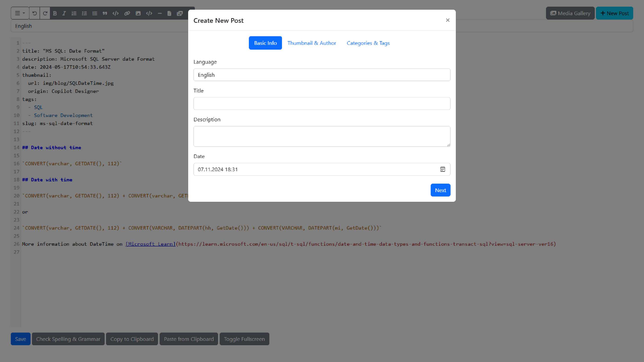
Task: Select the Title input field
Action: 322,103
